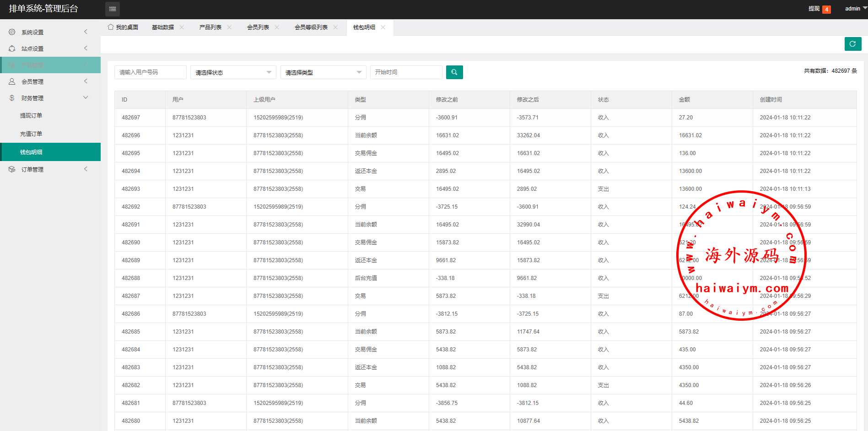Viewport: 868px width, 431px height.
Task: Open 提现订单 in the sidebar
Action: point(31,116)
